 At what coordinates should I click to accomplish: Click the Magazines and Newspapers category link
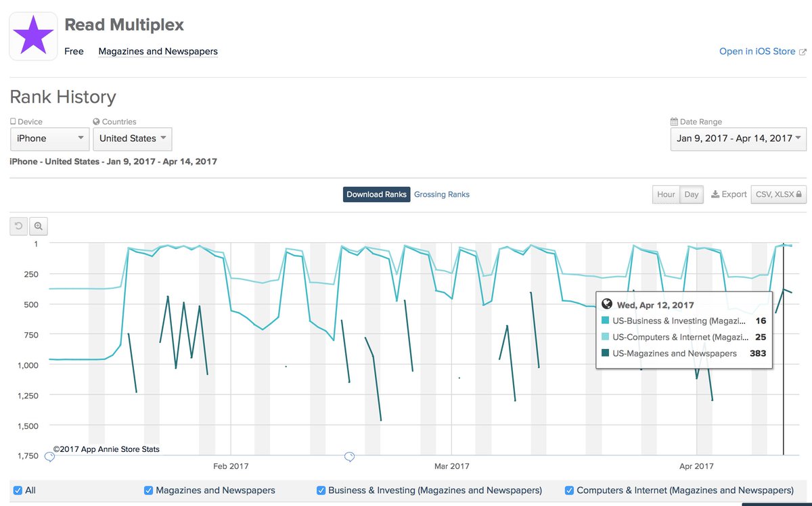pos(158,51)
